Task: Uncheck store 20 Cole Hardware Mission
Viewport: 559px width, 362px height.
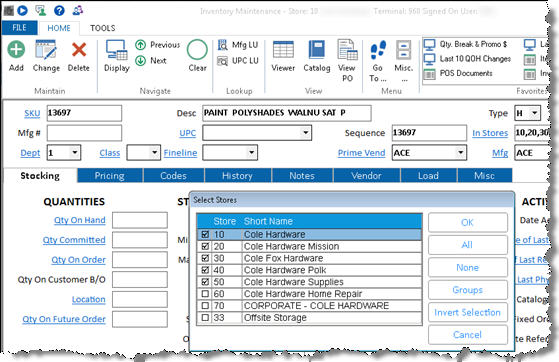Action: tap(205, 246)
